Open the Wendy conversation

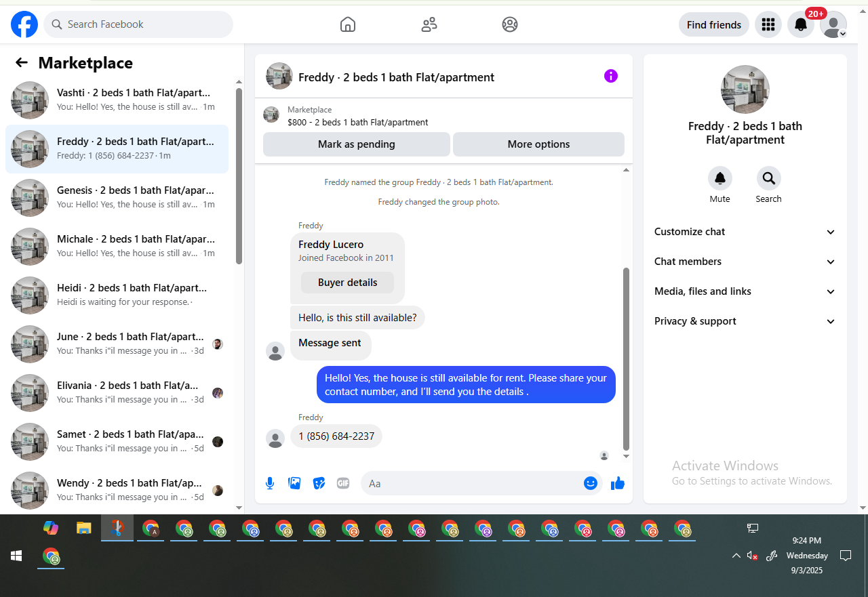[117, 491]
